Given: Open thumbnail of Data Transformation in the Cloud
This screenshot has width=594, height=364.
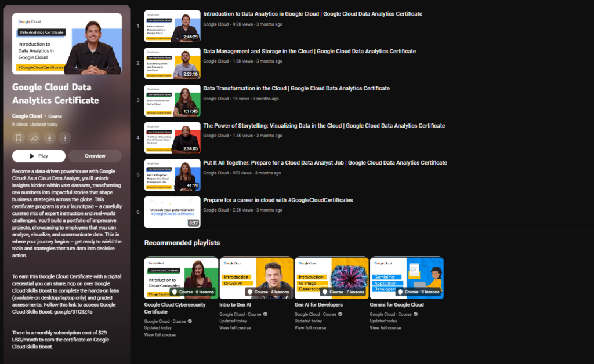Looking at the screenshot, I should point(172,100).
